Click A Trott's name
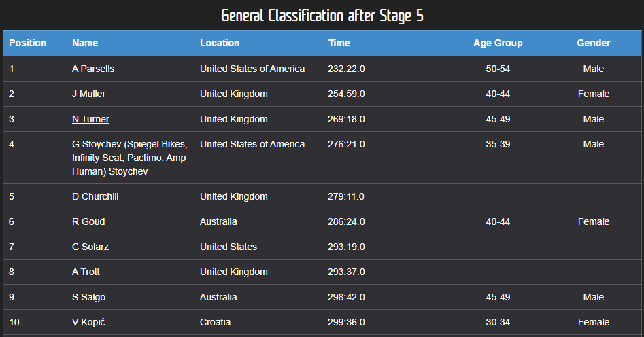This screenshot has height=337, width=644. (x=86, y=272)
